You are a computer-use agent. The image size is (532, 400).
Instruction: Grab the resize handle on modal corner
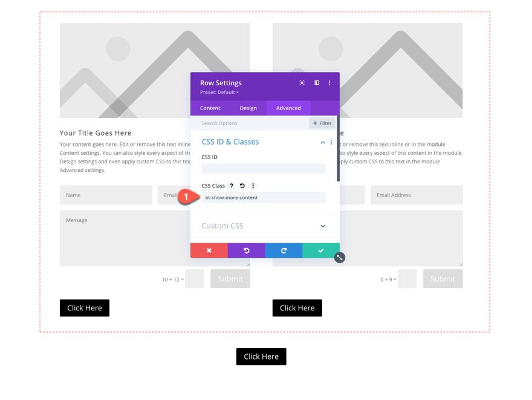pyautogui.click(x=339, y=257)
